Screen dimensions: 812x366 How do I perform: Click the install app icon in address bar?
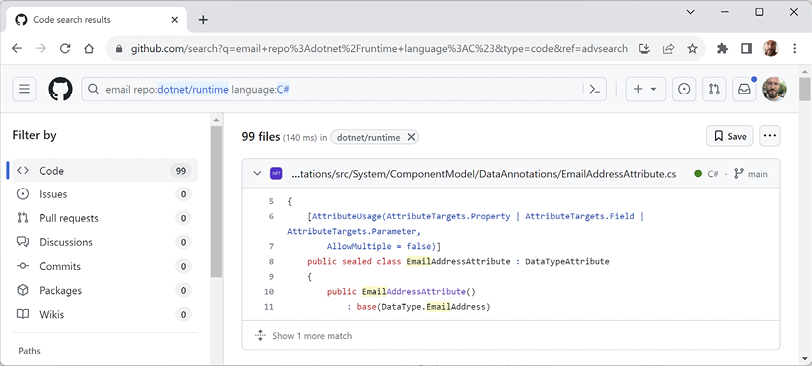(x=644, y=49)
